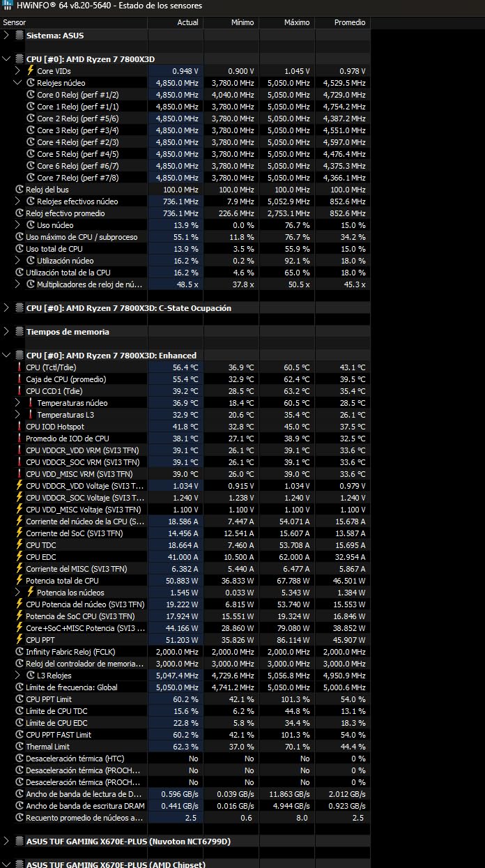Select the CPU PPT FAST Limit row
This screenshot has height=868, width=485.
tap(185, 734)
